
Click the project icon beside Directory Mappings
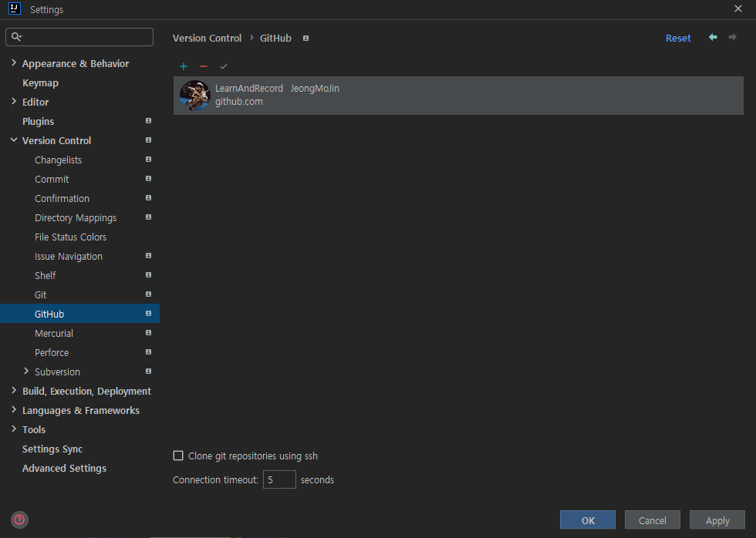coord(148,217)
